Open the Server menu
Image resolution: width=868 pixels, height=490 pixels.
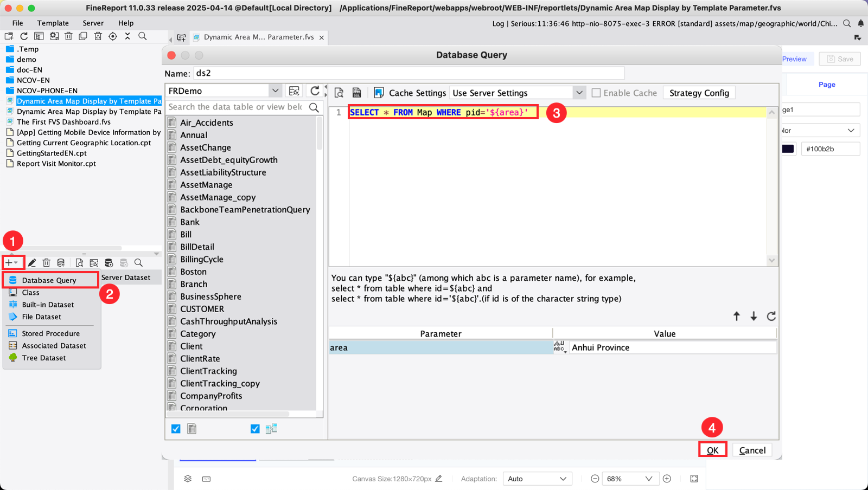93,23
